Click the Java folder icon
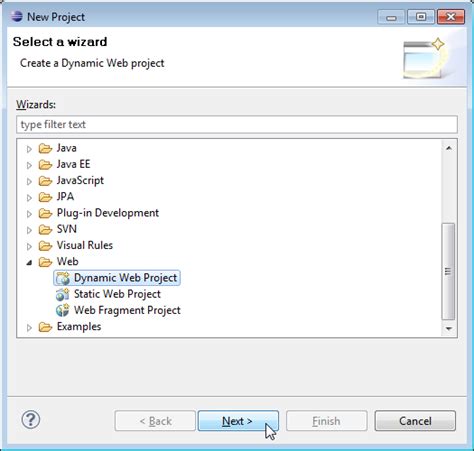 45,148
